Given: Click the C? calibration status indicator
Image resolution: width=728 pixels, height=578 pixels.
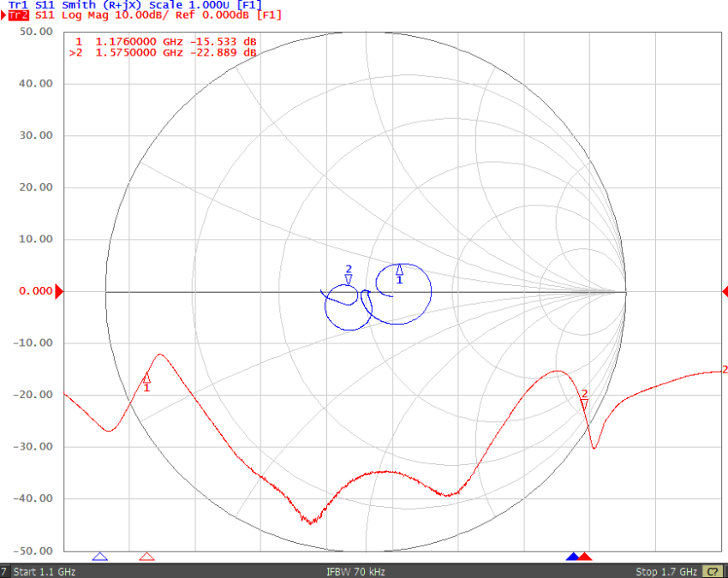Looking at the screenshot, I should click(713, 571).
